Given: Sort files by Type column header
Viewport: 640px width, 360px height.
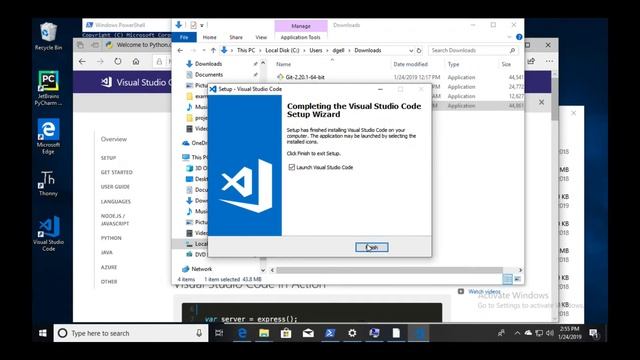Looking at the screenshot, I should (453, 64).
